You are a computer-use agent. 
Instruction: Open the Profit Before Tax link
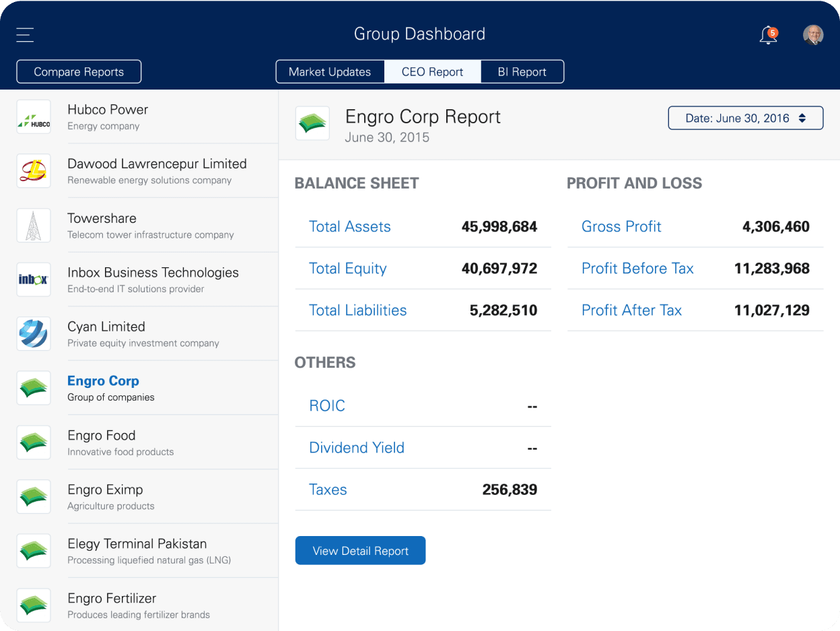coord(637,269)
